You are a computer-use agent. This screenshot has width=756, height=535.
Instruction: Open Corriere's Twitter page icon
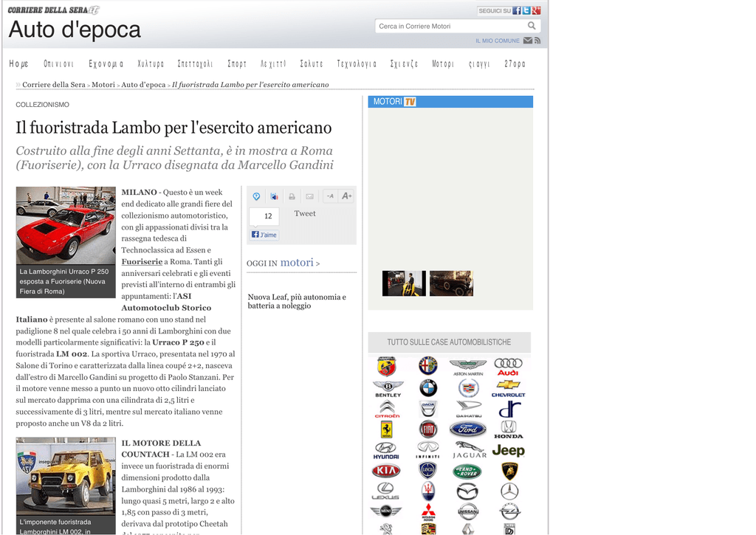tap(526, 10)
